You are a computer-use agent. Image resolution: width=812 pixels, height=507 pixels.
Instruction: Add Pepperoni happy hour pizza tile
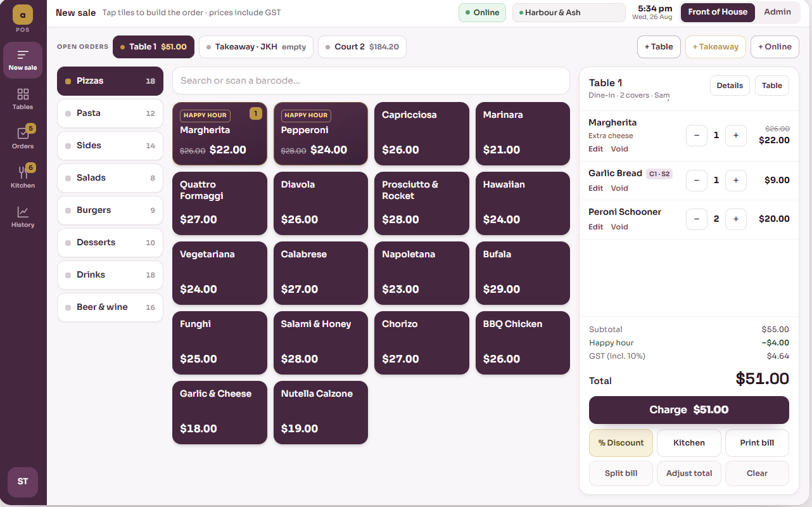[320, 134]
